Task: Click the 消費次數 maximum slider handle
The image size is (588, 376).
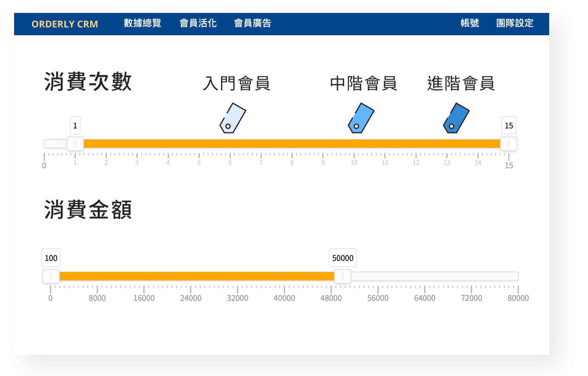Action: (x=509, y=144)
